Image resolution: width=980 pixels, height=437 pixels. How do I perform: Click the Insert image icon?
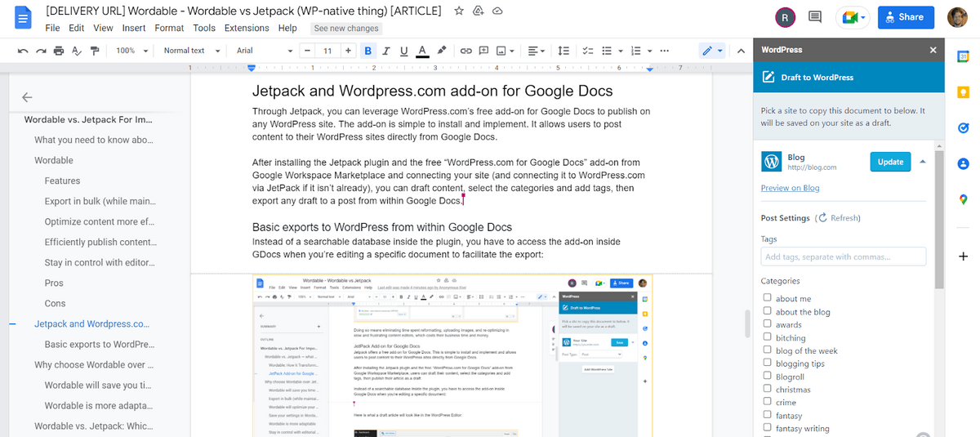[x=501, y=51]
